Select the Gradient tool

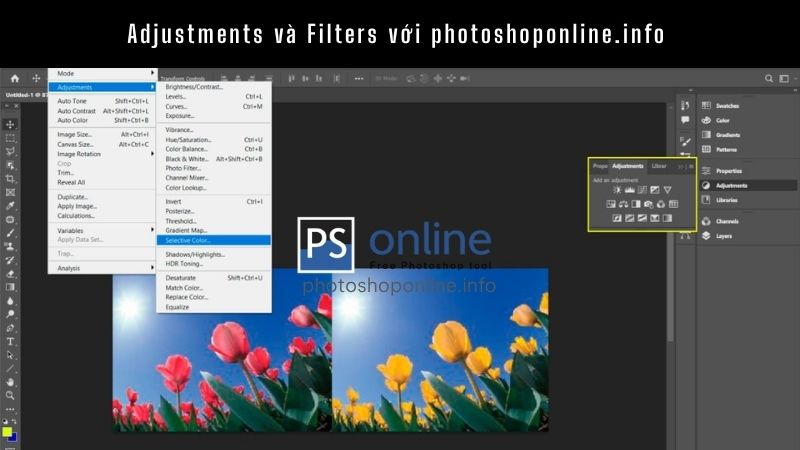10,287
